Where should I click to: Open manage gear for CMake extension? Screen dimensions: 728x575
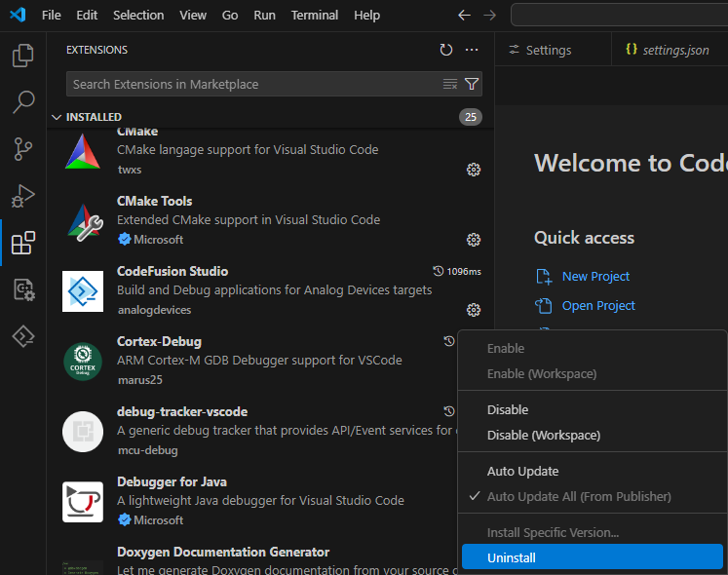pos(473,170)
